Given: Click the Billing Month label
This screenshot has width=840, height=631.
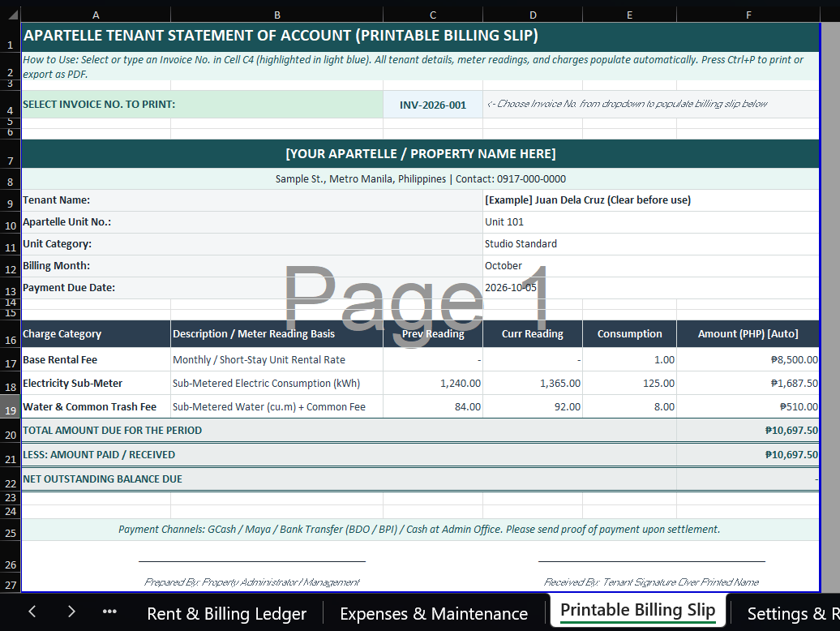Looking at the screenshot, I should click(56, 266).
